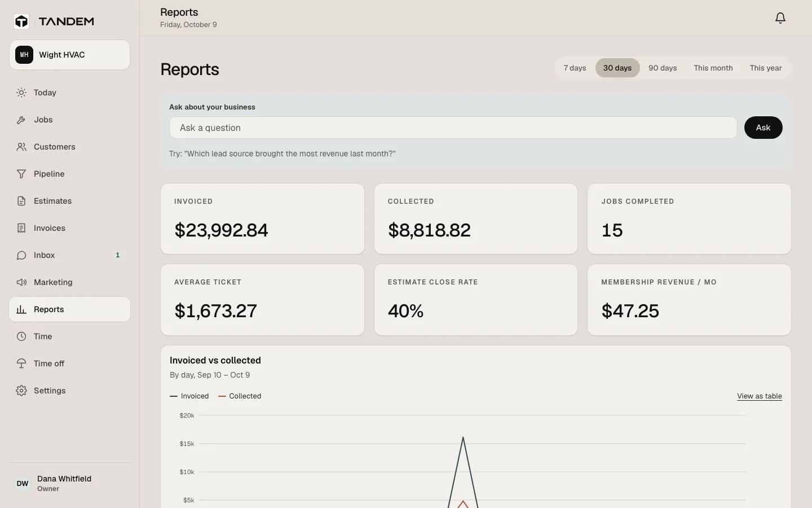The image size is (812, 508).
Task: Click the Invoices receipt icon
Action: [21, 228]
